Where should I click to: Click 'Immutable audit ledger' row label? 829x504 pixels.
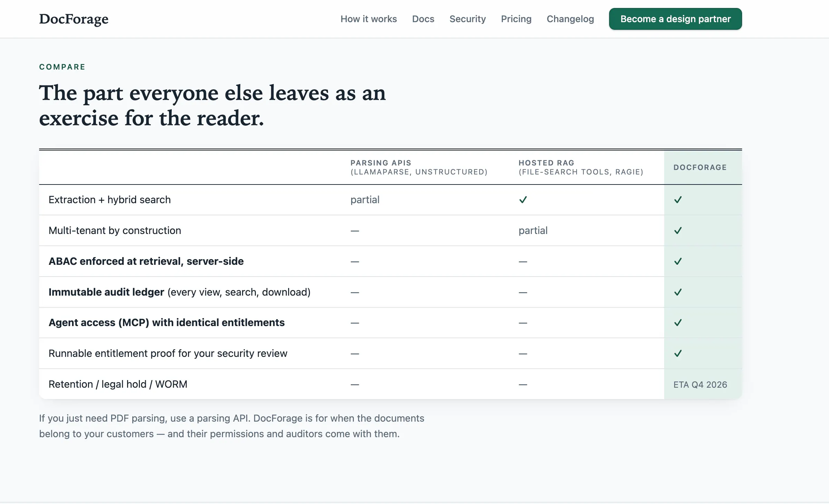coord(106,292)
